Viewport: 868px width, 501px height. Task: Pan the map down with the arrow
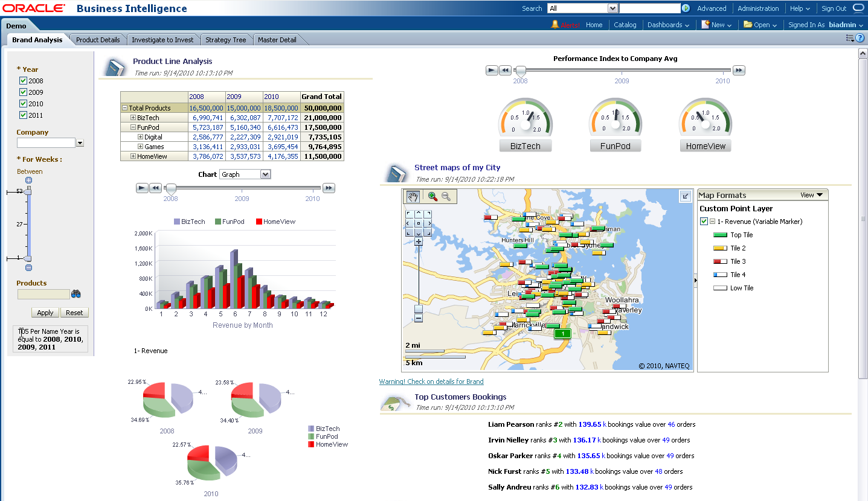pos(419,232)
